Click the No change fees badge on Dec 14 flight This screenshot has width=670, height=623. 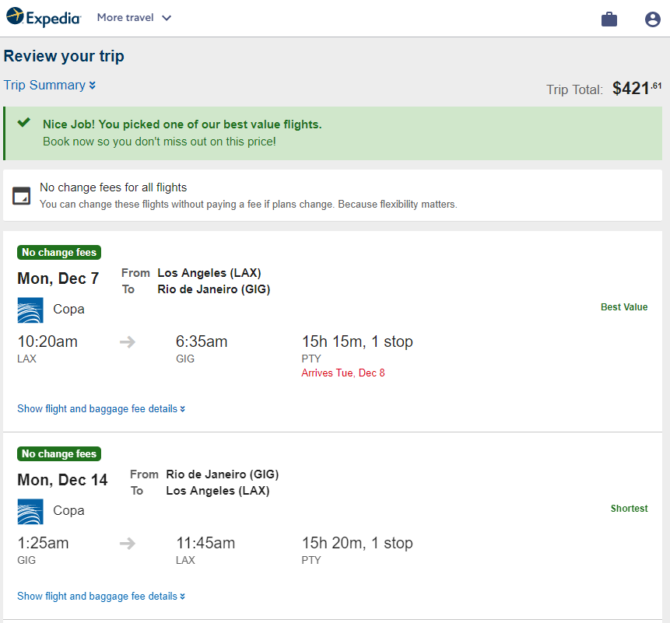pos(59,454)
